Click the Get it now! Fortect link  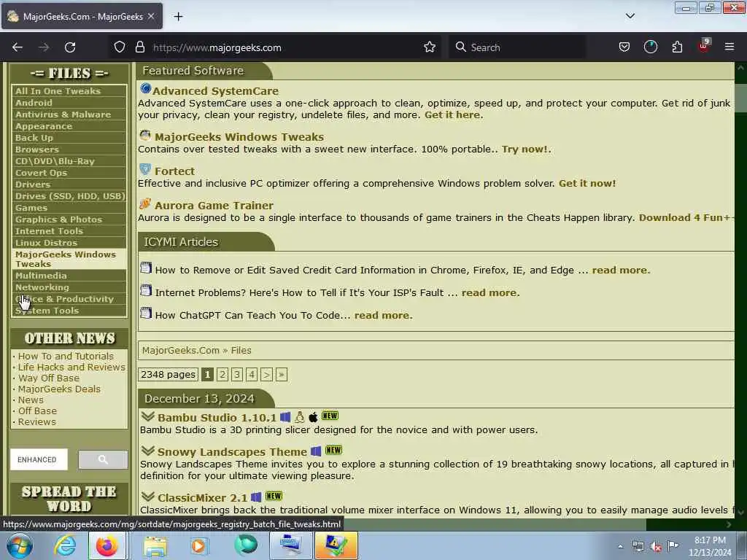tap(587, 183)
